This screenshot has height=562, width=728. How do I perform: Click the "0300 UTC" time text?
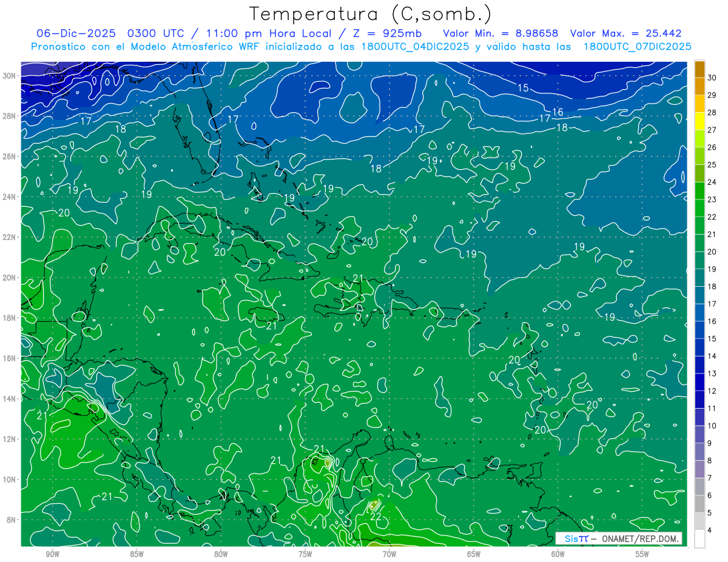[157, 33]
